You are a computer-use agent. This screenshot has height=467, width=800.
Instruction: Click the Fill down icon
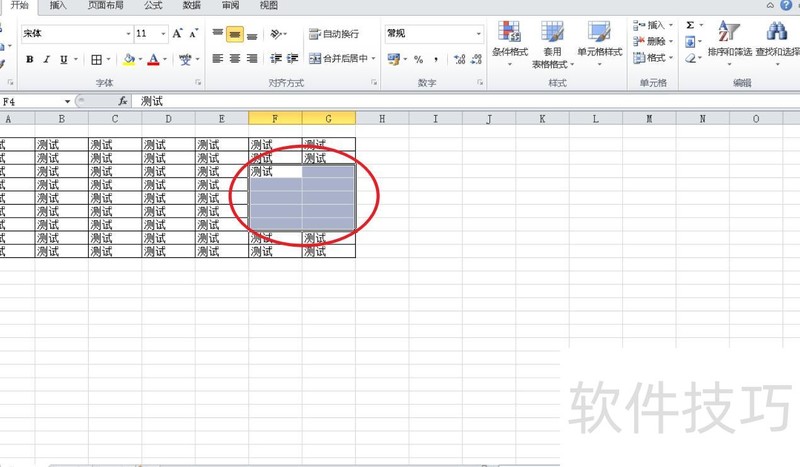[690, 41]
